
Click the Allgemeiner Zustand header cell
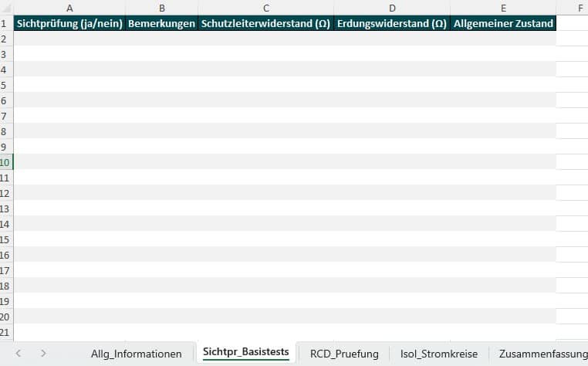[x=502, y=24]
